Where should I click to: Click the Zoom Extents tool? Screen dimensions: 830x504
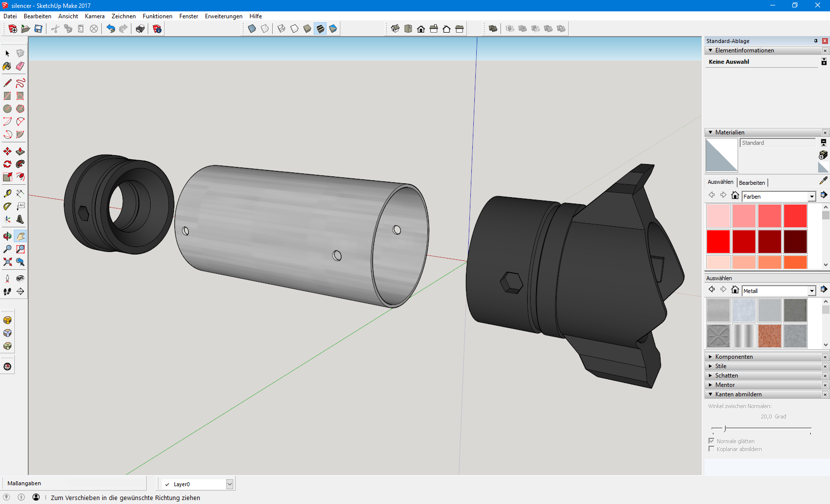pos(7,262)
